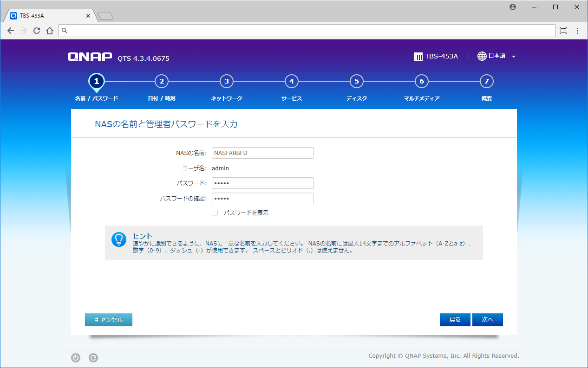Go to step 2 date and time
588x368 pixels.
161,82
